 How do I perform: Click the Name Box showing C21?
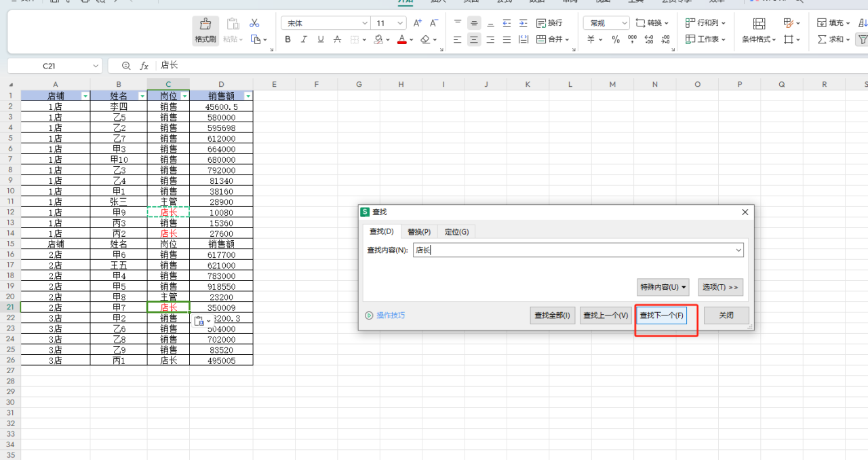pos(54,66)
